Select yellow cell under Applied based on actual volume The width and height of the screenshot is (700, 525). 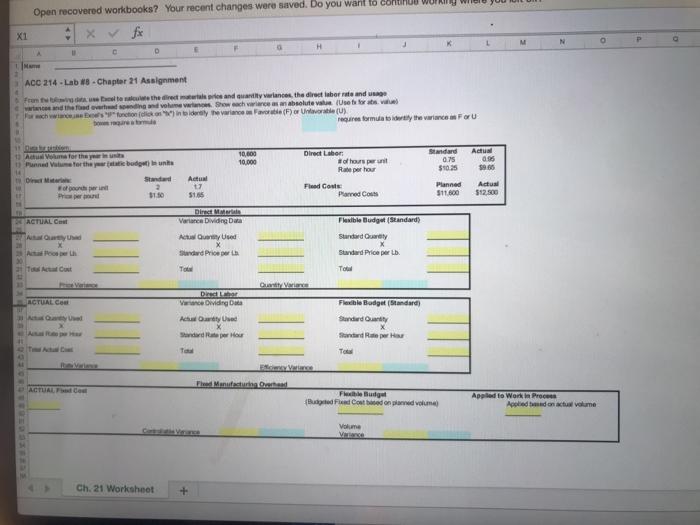(x=523, y=412)
